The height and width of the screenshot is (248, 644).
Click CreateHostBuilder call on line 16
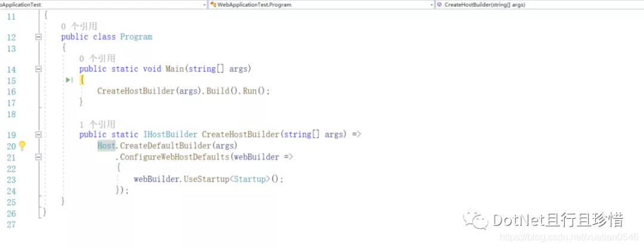(137, 91)
